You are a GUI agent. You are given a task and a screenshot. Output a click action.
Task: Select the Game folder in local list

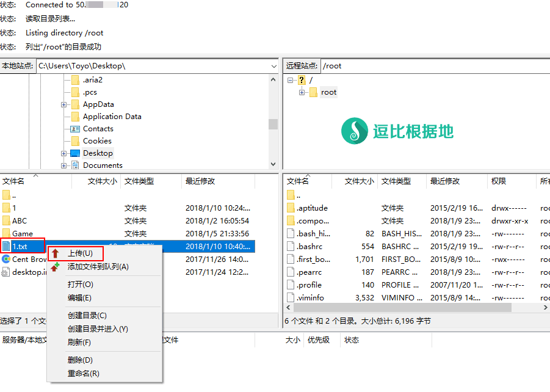pos(23,234)
